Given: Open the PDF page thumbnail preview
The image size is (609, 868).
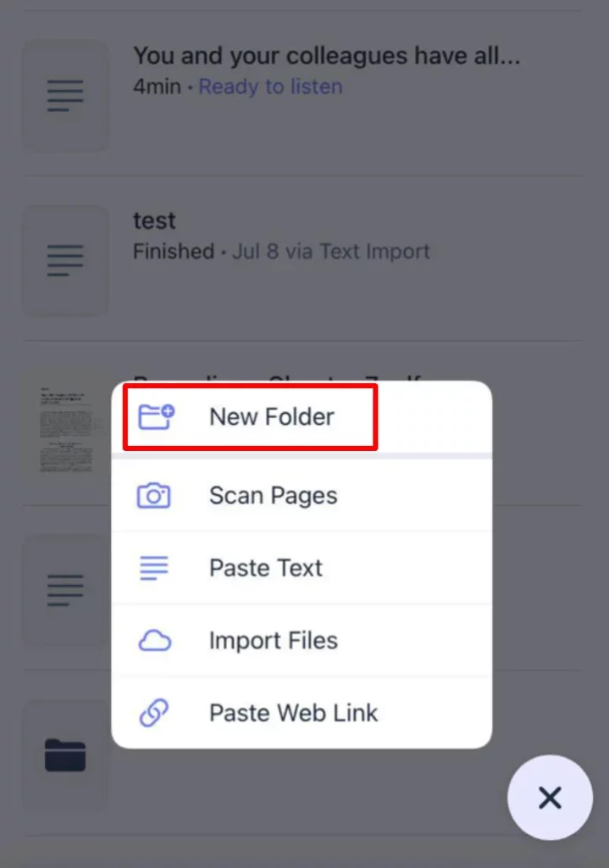Looking at the screenshot, I should coord(66,430).
